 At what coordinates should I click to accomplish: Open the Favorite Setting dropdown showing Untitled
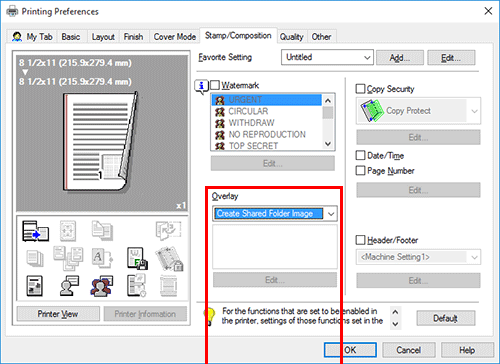pos(327,57)
